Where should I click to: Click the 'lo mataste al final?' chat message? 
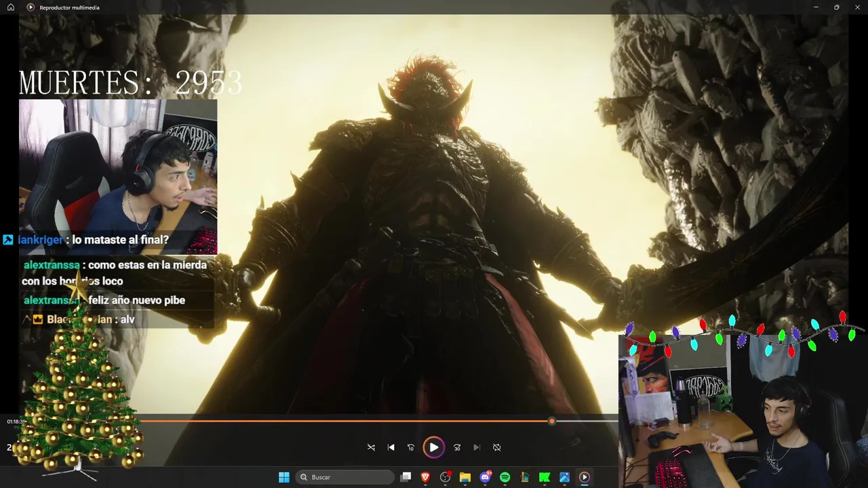pos(120,240)
